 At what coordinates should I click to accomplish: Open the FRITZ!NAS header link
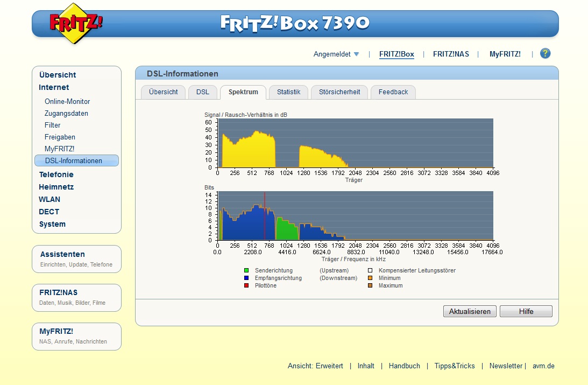[451, 54]
